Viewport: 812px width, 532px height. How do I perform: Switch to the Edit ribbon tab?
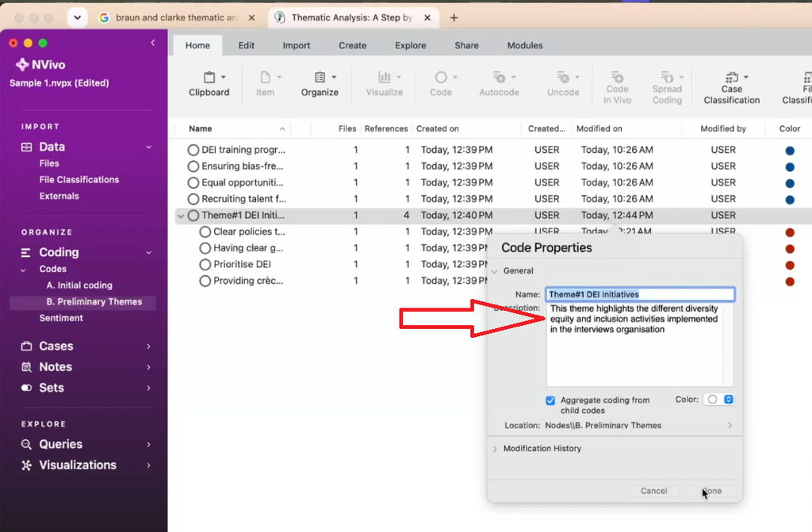tap(247, 45)
